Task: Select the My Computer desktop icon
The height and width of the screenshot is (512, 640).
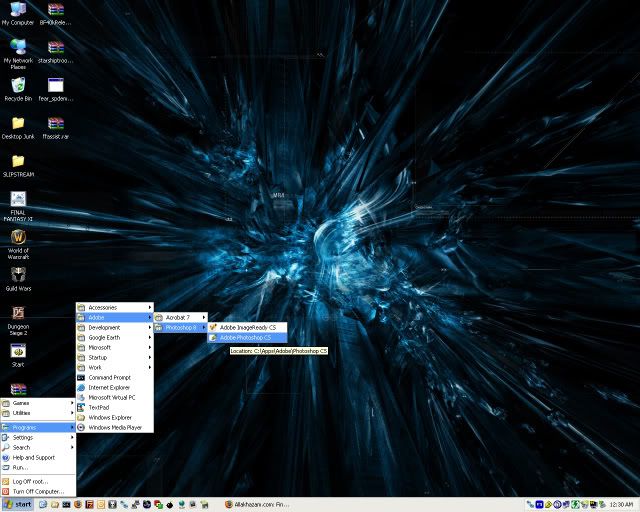Action: click(18, 10)
